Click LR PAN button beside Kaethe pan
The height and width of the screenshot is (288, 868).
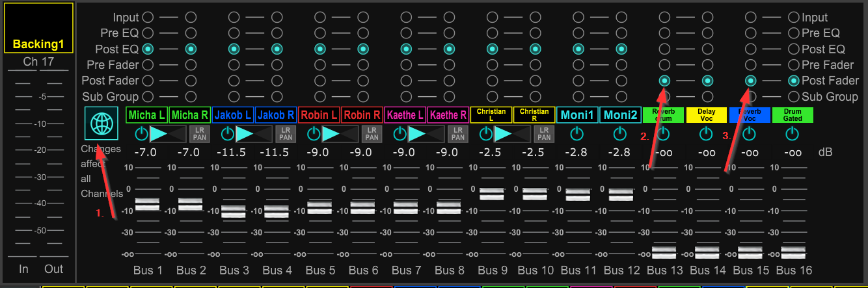point(457,134)
